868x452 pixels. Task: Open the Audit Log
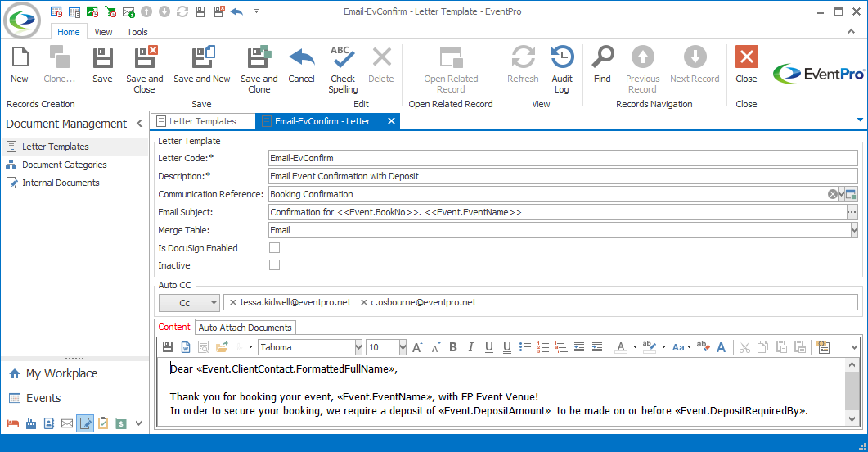coord(562,70)
